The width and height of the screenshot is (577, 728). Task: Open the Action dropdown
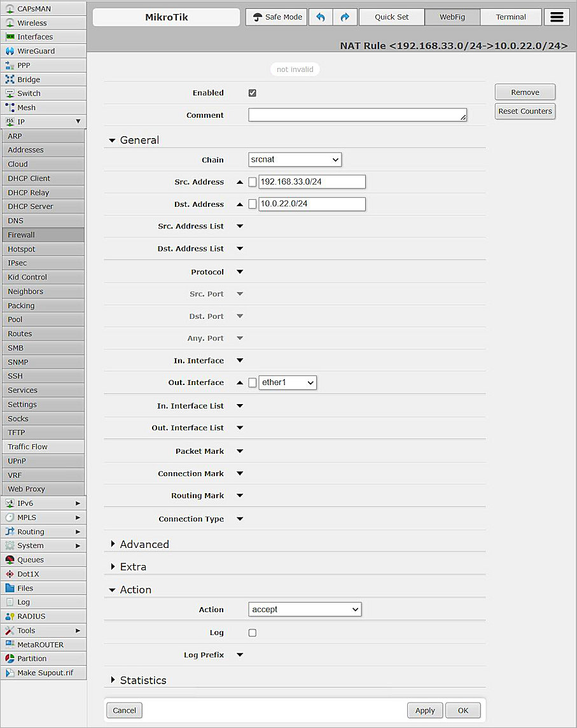point(304,609)
